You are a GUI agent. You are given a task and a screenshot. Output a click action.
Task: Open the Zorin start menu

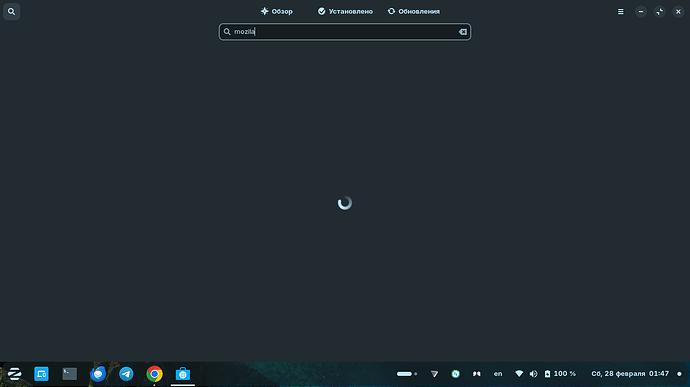[14, 374]
